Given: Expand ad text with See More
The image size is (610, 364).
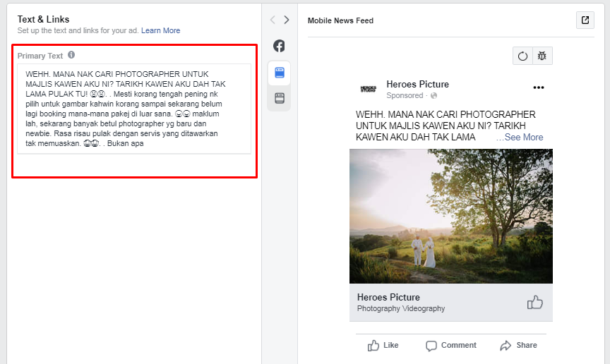Looking at the screenshot, I should 524,138.
